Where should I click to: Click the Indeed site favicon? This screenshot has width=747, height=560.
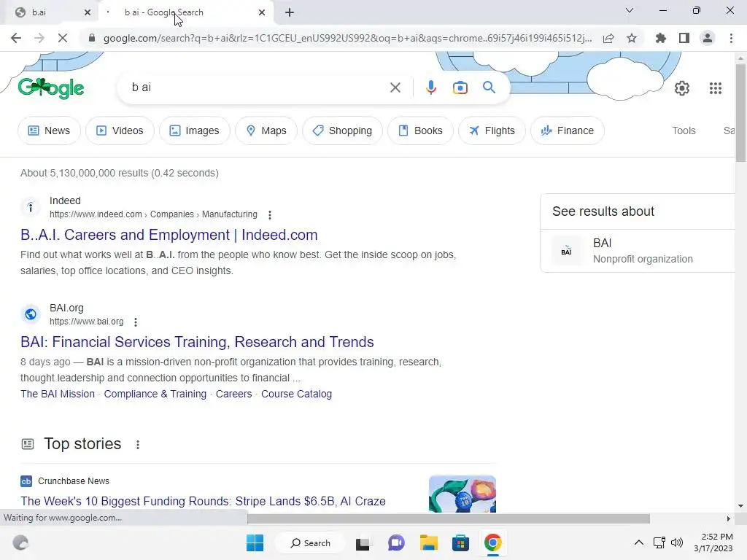click(31, 206)
